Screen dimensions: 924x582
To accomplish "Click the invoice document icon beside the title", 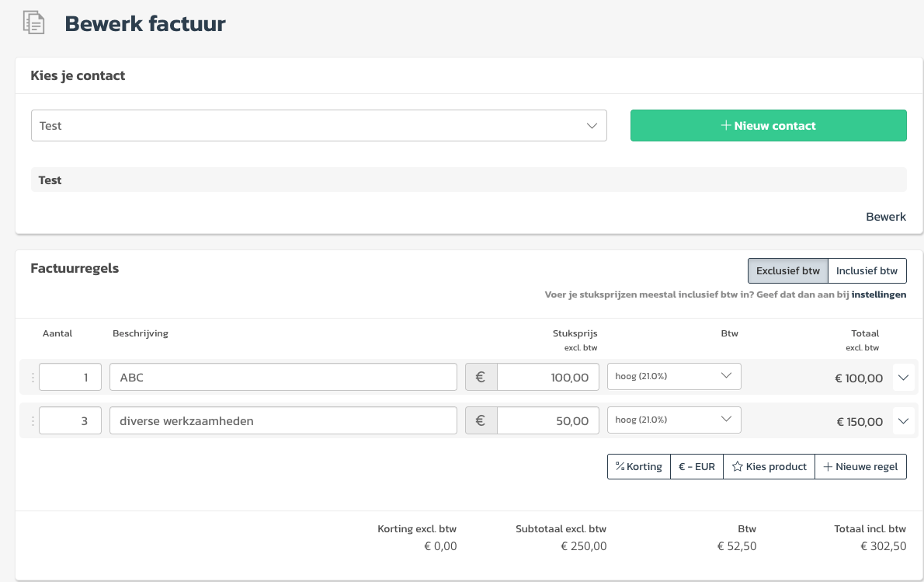I will point(33,23).
